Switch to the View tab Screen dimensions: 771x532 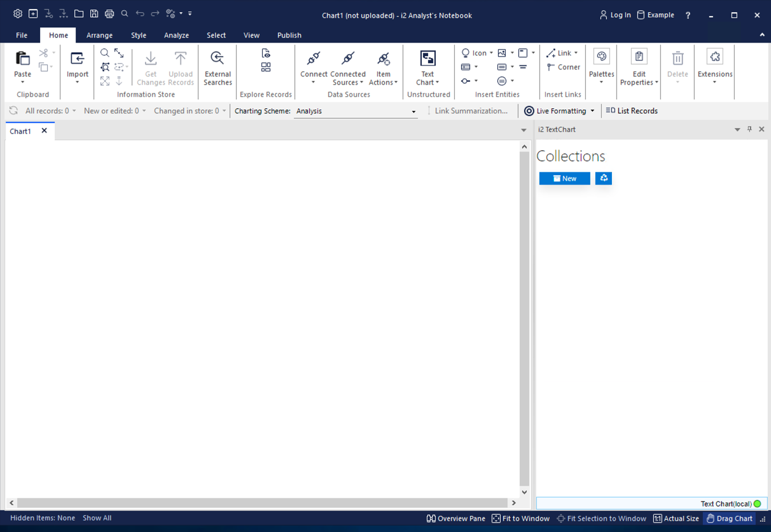[251, 36]
